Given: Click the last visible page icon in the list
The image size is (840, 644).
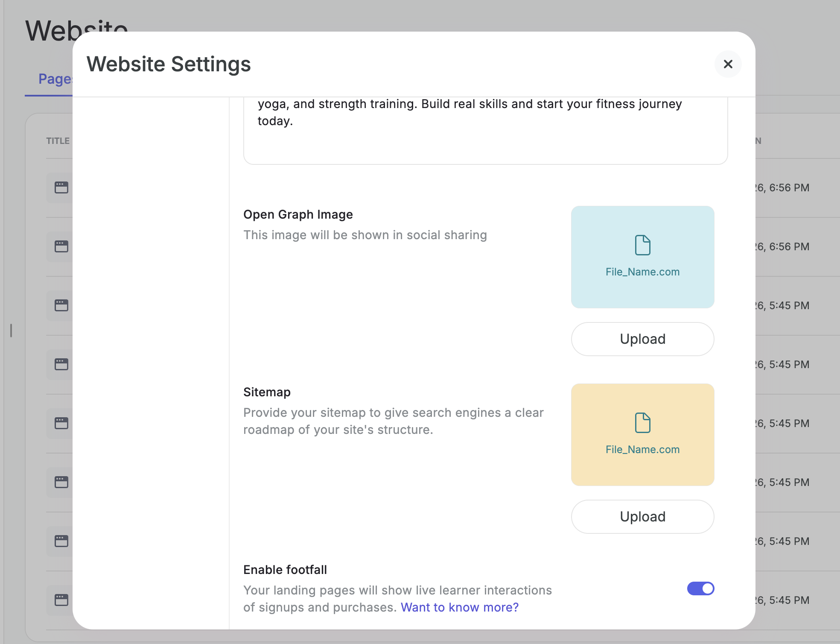Looking at the screenshot, I should coord(61,600).
